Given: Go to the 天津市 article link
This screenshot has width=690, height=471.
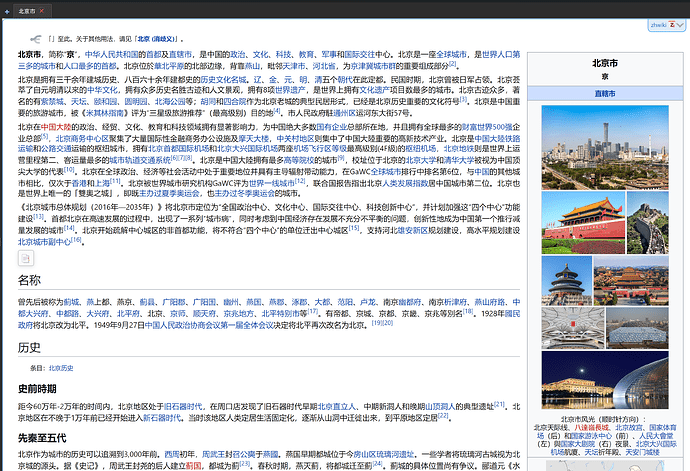Looking at the screenshot, I should 293,66.
